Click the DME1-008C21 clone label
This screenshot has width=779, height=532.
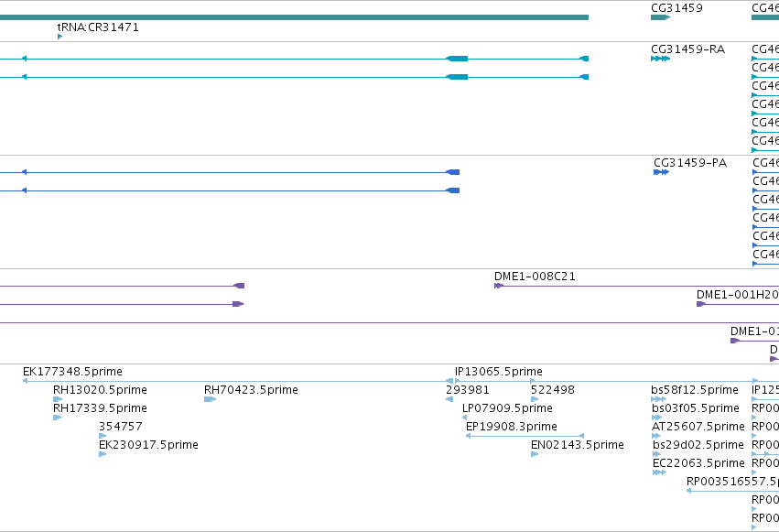[x=535, y=277]
